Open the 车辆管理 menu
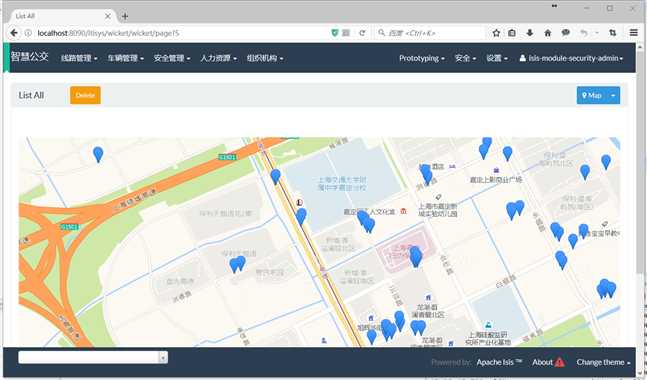 click(125, 58)
